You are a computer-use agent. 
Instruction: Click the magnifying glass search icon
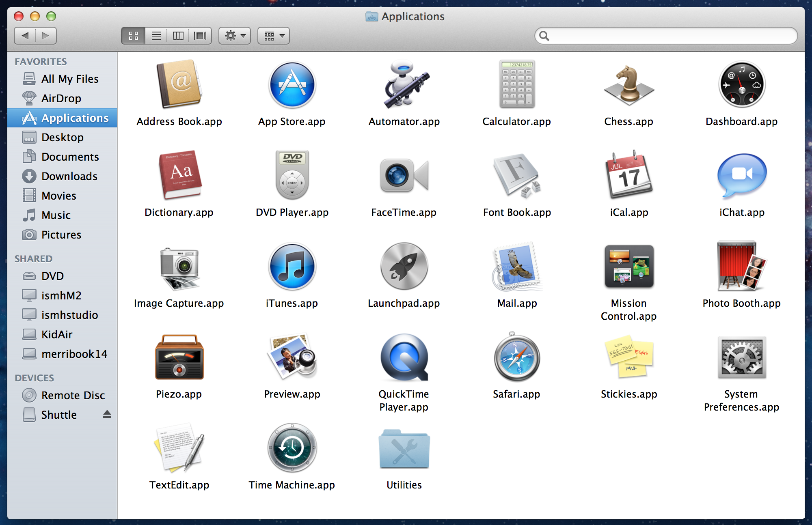coord(544,36)
